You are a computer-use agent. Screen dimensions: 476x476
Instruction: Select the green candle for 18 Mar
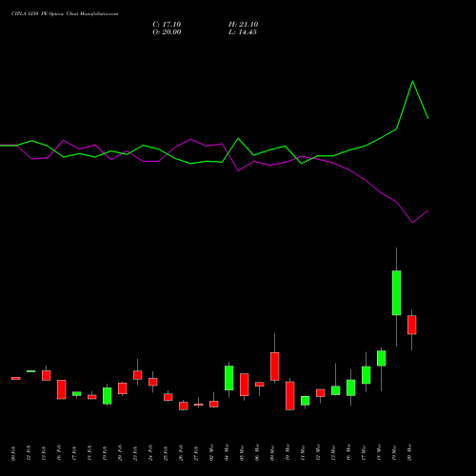[x=382, y=358]
